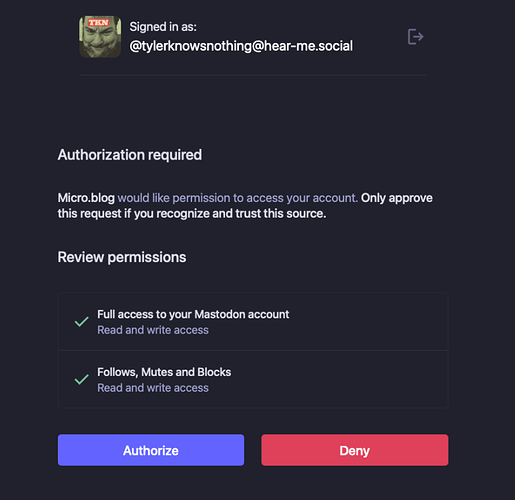This screenshot has height=500, width=515.
Task: Click the TKN profile avatar
Action: (100, 37)
